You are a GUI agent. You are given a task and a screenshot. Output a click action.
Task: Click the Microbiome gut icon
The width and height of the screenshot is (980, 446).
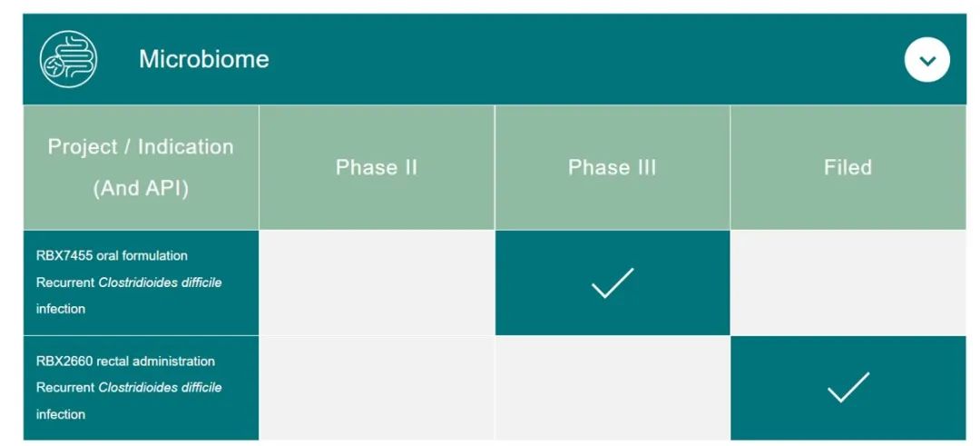click(68, 59)
